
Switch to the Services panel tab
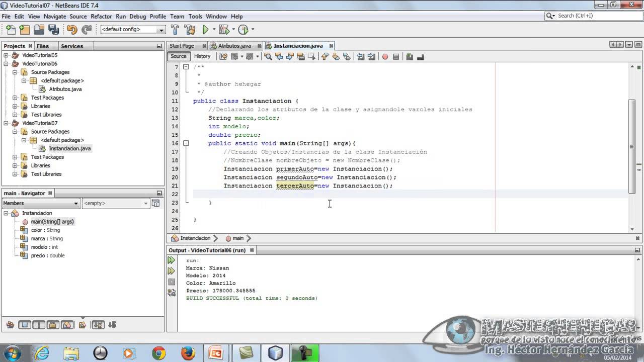tap(72, 46)
